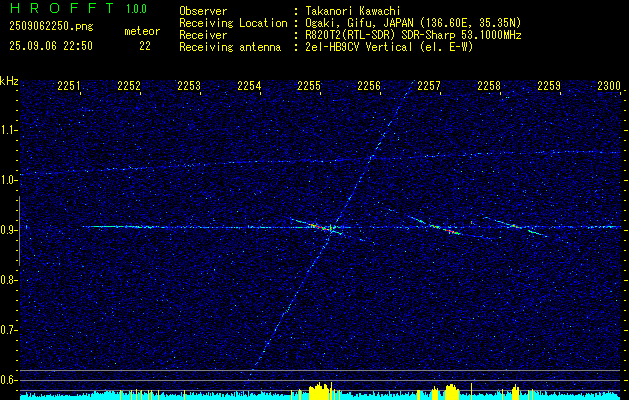Click frequency axis label 0.7

coord(9,330)
